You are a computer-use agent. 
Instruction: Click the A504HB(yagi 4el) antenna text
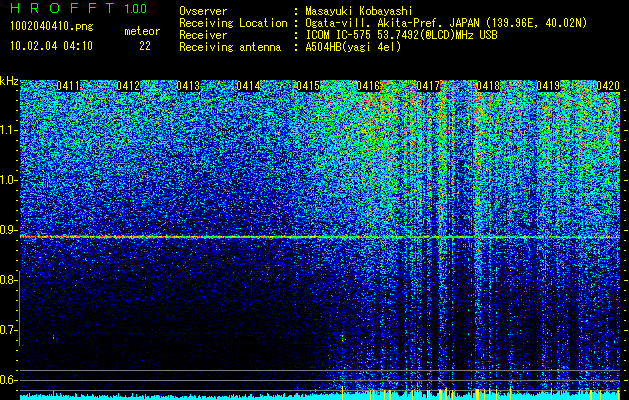[x=353, y=47]
